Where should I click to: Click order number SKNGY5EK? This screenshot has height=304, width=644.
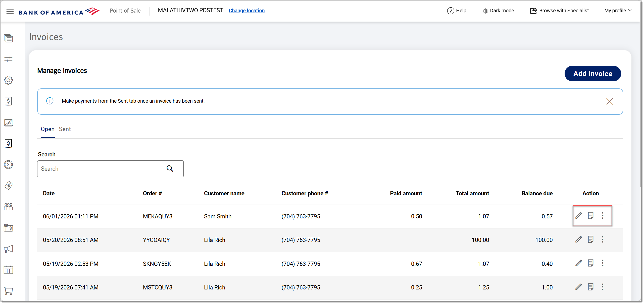[157, 264]
